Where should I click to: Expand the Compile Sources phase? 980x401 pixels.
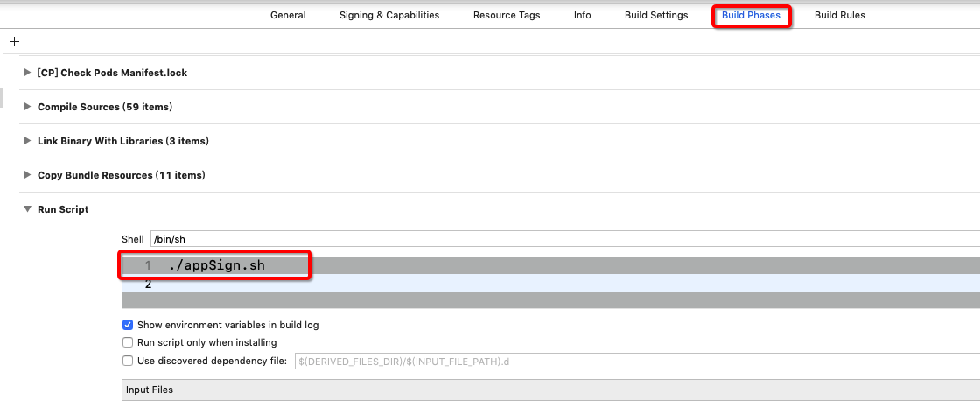(28, 107)
